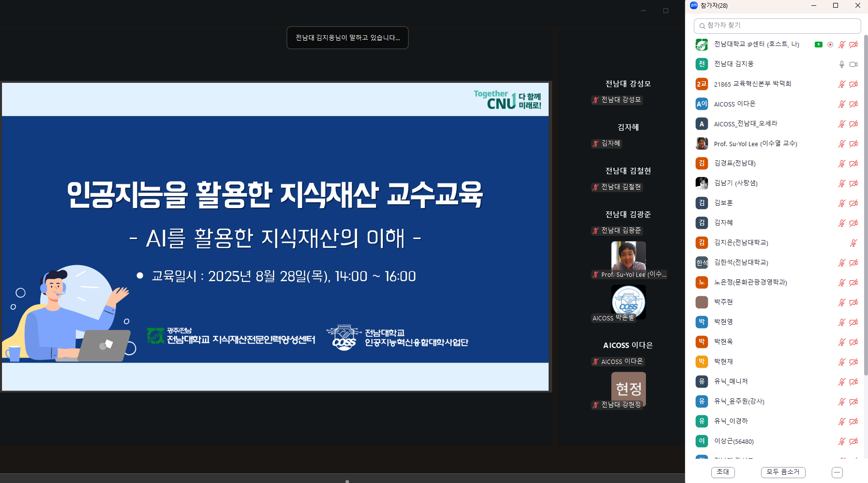Select Prof. Su-Yol Lee video thumbnail

pyautogui.click(x=629, y=257)
